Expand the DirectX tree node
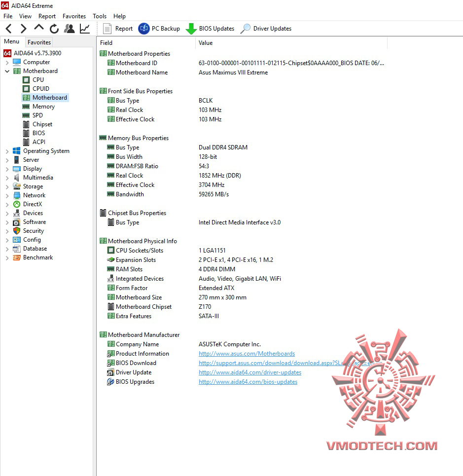The width and height of the screenshot is (463, 476). [7, 205]
